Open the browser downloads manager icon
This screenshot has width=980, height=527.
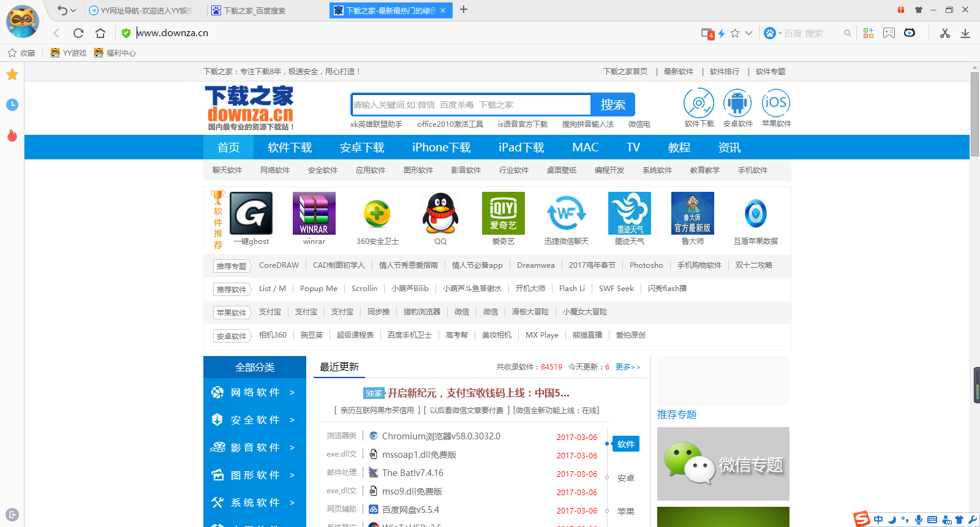click(x=965, y=33)
